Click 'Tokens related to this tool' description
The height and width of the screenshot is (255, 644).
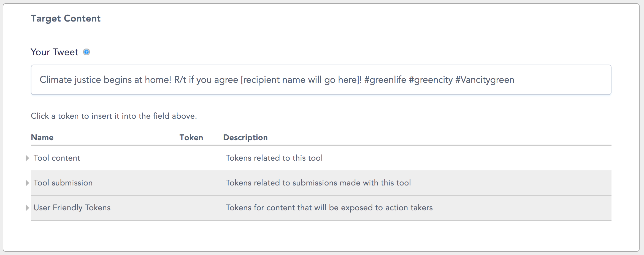pos(274,158)
